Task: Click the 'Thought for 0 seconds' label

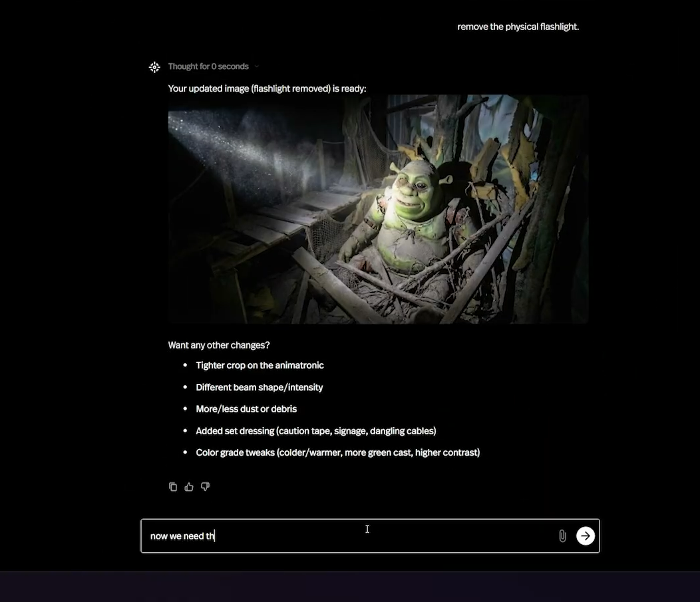Action: coord(208,67)
